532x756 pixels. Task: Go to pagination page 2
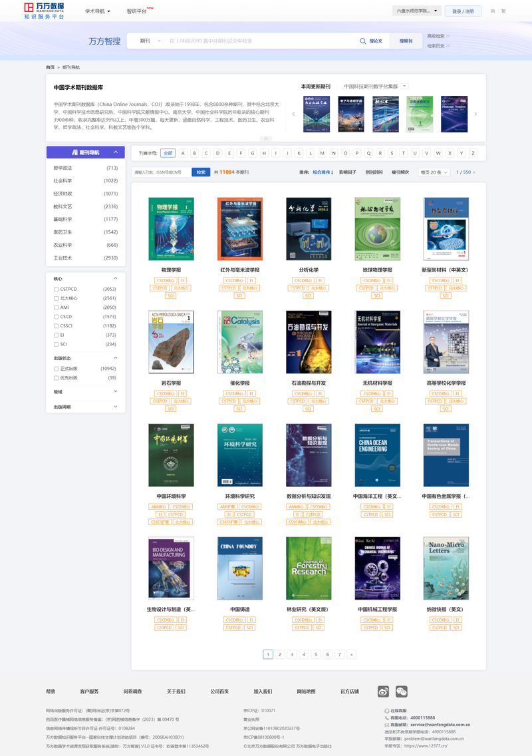point(280,654)
